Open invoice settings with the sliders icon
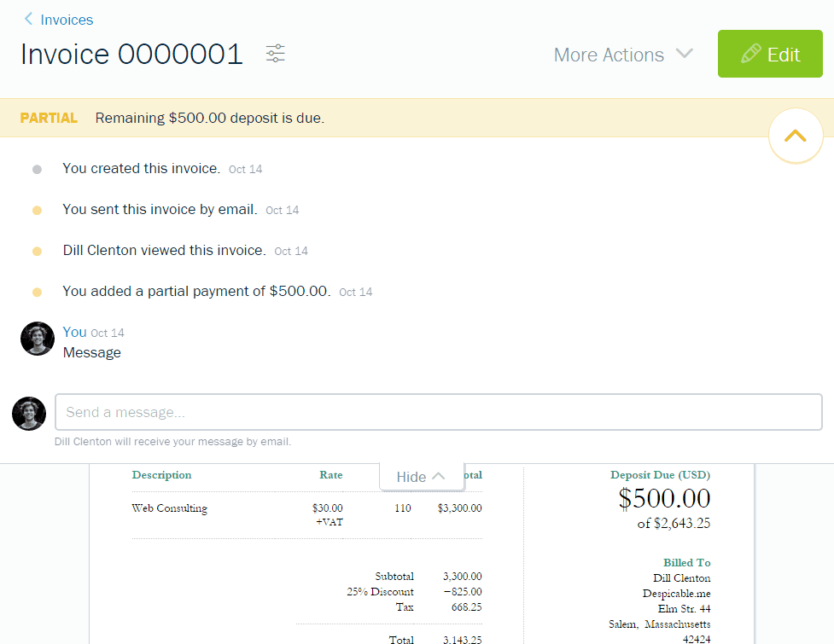Viewport: 834px width, 644px height. click(275, 54)
